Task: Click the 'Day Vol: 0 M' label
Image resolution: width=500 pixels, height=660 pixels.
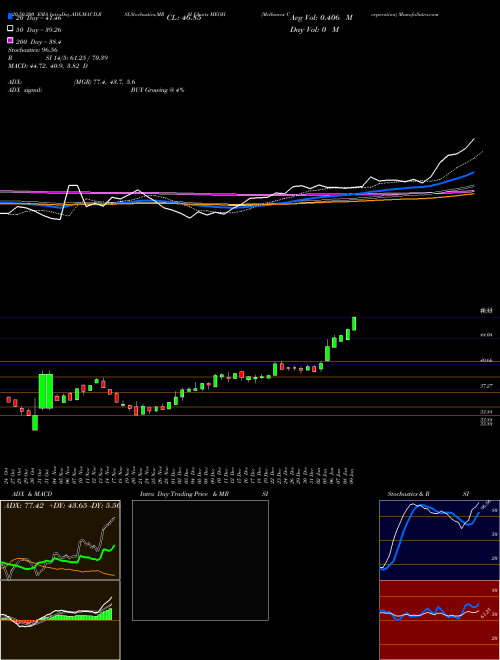Action: pyautogui.click(x=314, y=30)
